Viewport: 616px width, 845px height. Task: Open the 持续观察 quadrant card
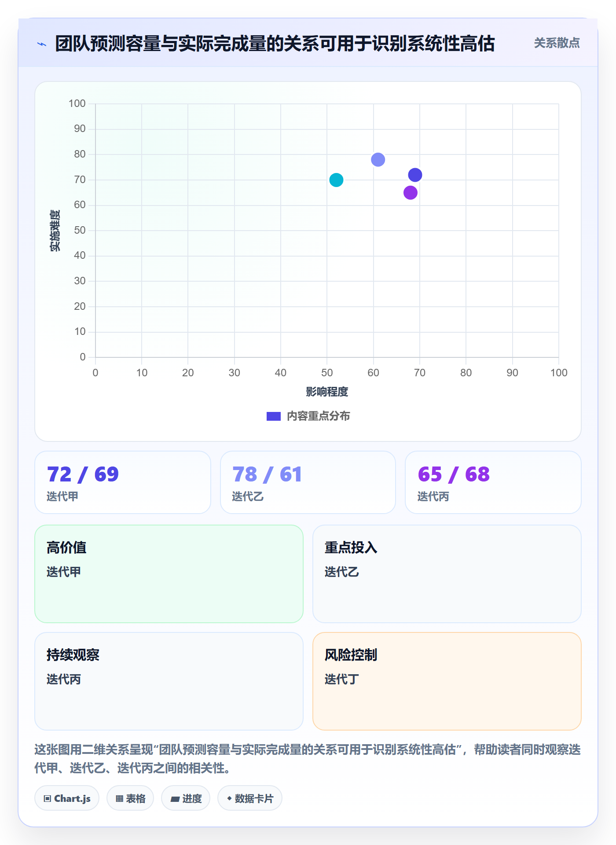point(169,681)
